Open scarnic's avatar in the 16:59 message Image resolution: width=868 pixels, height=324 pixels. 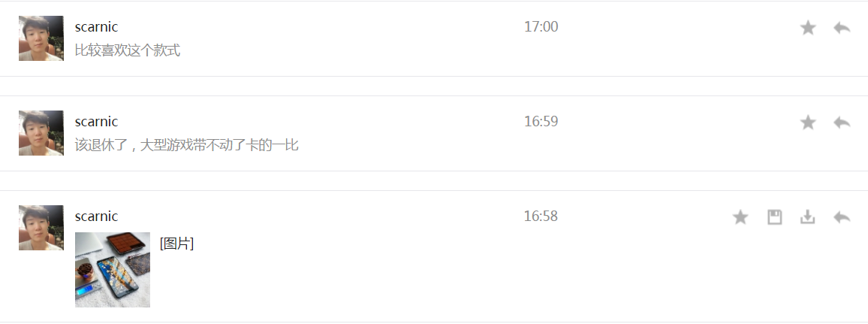(x=41, y=133)
